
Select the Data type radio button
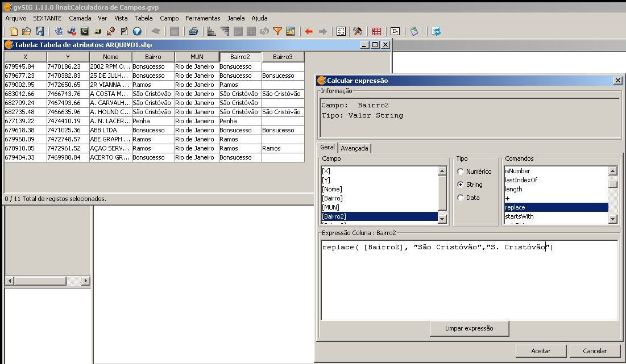pyautogui.click(x=461, y=198)
